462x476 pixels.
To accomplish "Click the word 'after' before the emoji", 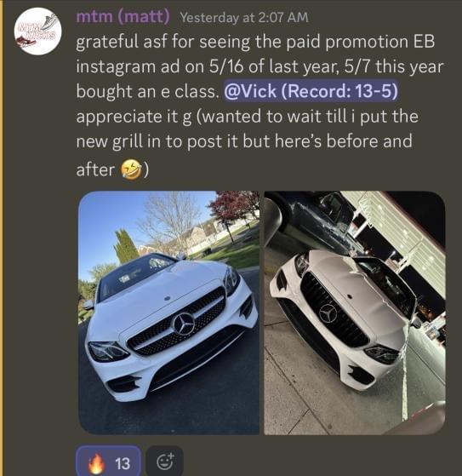I will [x=95, y=169].
